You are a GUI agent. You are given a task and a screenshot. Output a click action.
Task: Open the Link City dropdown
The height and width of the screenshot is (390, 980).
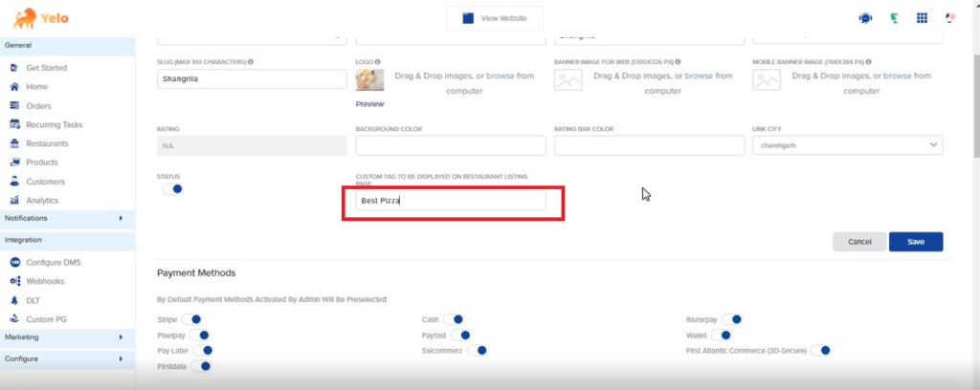847,145
